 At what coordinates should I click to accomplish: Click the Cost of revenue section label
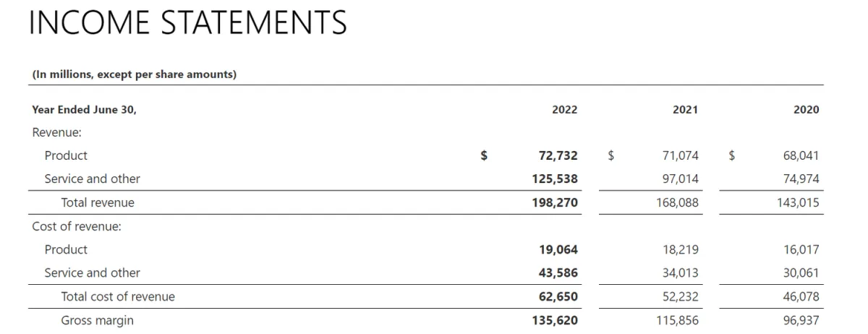point(77,226)
